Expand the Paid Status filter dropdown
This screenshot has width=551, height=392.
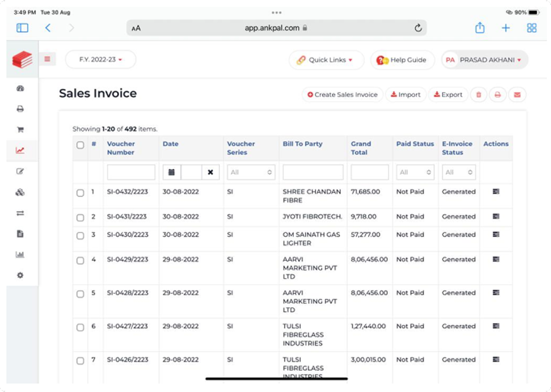click(415, 172)
